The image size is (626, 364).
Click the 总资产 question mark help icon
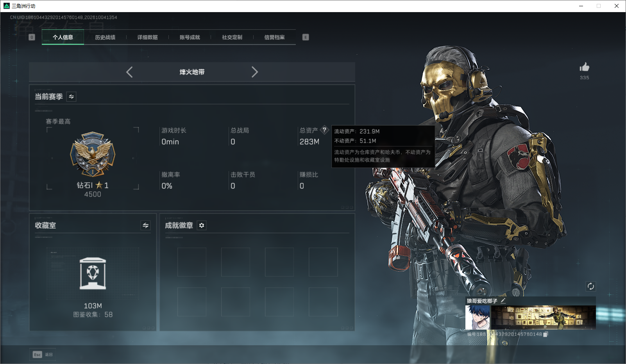324,130
